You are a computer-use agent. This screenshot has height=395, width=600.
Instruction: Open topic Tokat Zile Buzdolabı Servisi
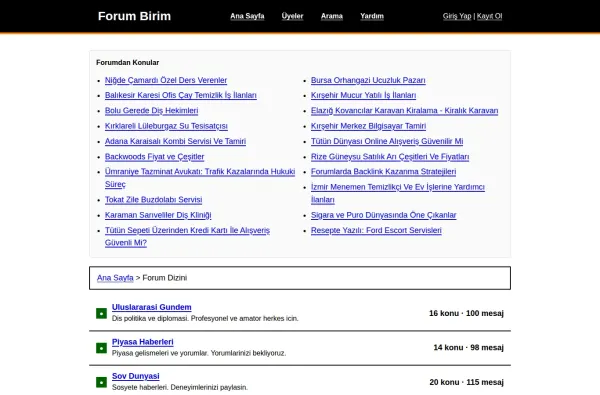point(153,199)
